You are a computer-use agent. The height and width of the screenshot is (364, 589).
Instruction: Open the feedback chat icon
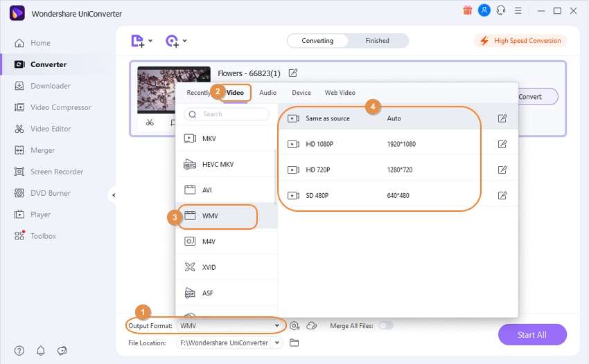62,350
